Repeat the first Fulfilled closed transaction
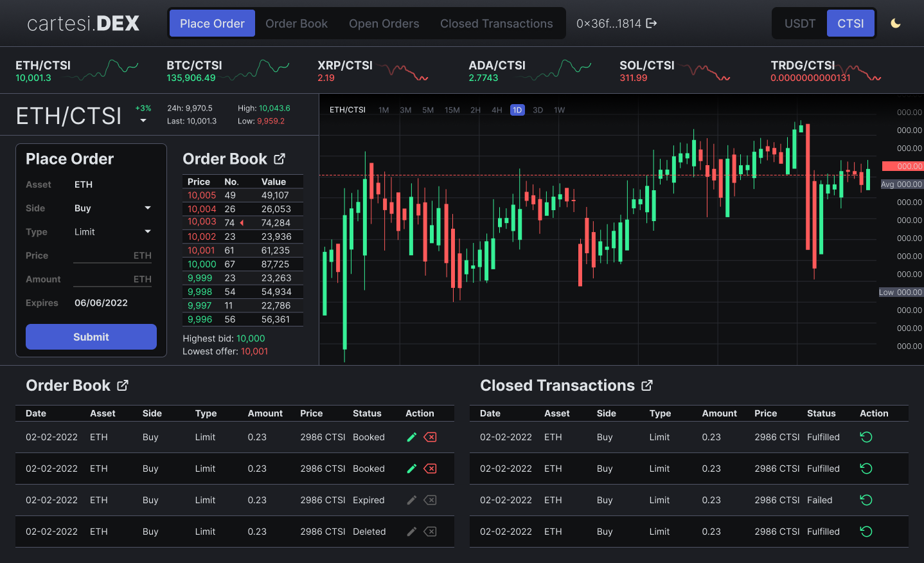The height and width of the screenshot is (563, 924). pyautogui.click(x=866, y=437)
